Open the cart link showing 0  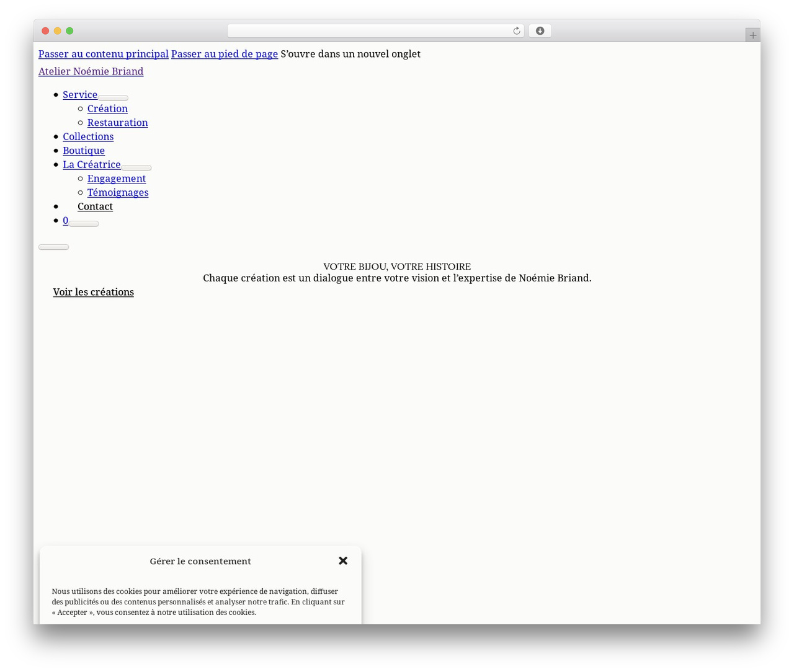coord(65,220)
